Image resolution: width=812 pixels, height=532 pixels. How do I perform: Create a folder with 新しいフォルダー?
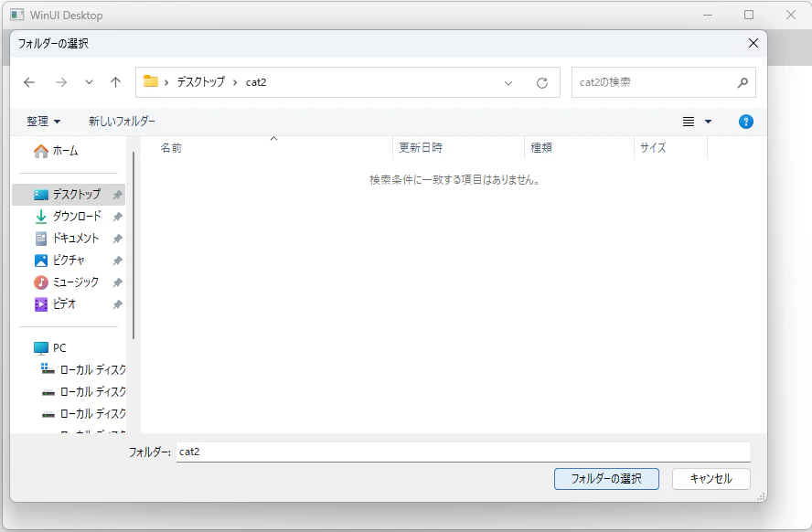[122, 121]
